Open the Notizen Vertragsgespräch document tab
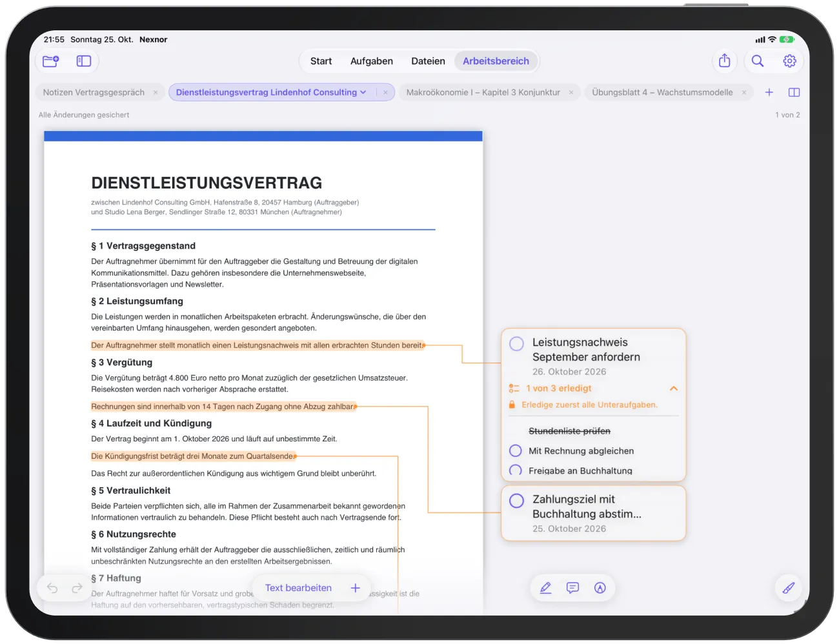The width and height of the screenshot is (839, 644). pyautogui.click(x=94, y=92)
